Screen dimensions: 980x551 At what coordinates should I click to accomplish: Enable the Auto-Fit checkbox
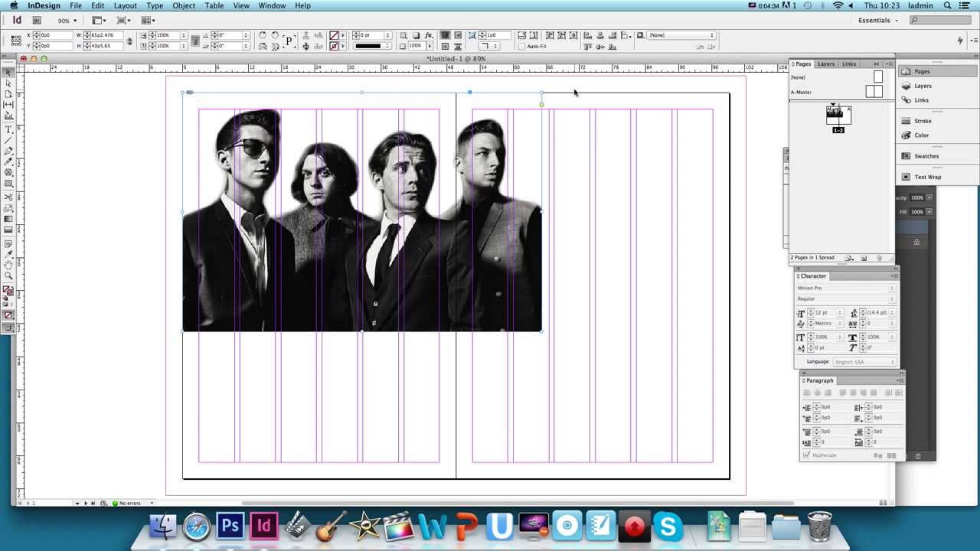[521, 46]
